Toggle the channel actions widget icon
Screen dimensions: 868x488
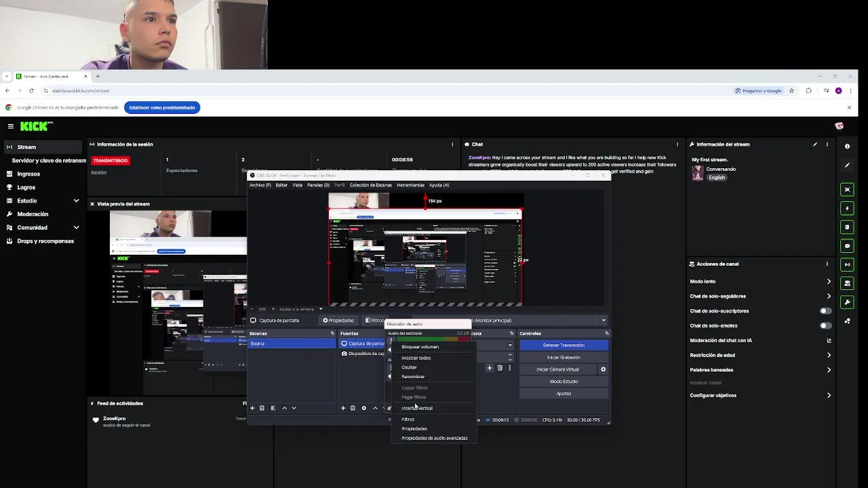847,283
